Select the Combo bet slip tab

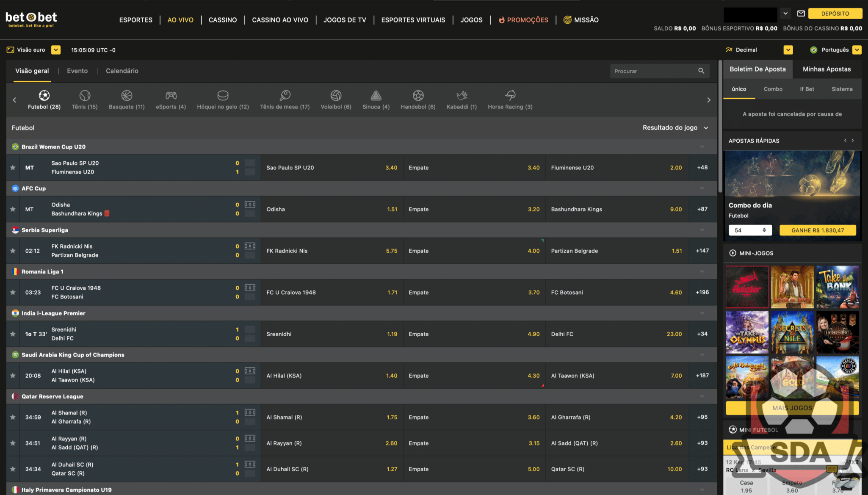pyautogui.click(x=773, y=89)
